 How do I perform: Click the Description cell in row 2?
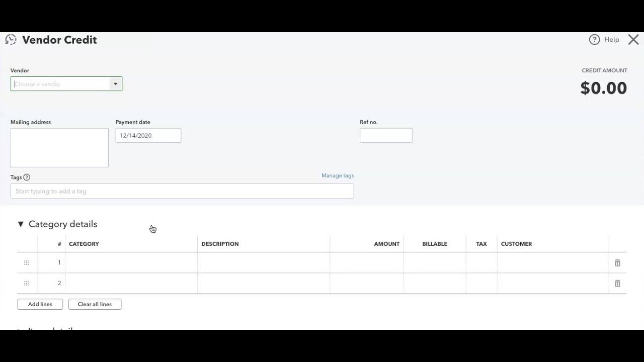[x=264, y=284]
